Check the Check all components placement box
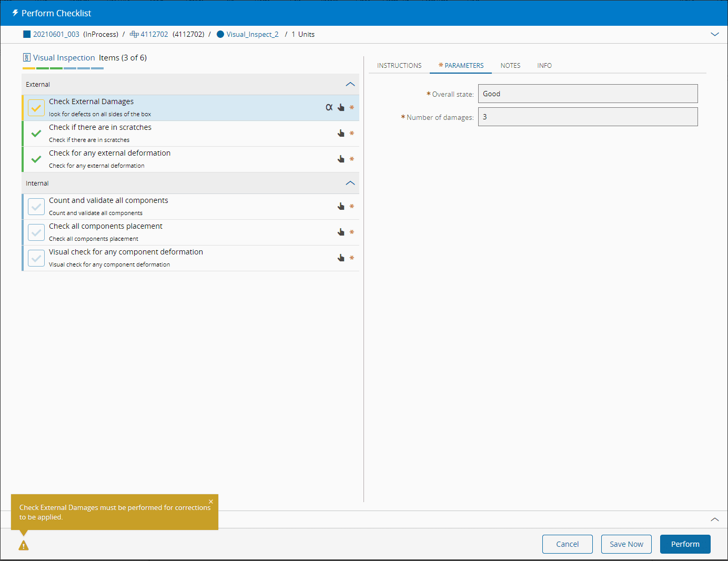The height and width of the screenshot is (561, 728). 36,232
